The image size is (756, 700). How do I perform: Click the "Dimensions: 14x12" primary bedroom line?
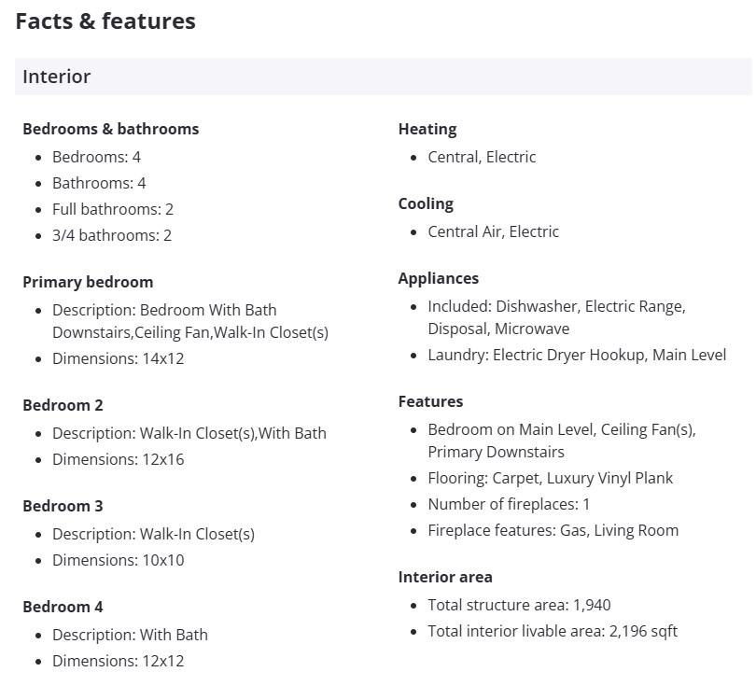click(x=118, y=358)
